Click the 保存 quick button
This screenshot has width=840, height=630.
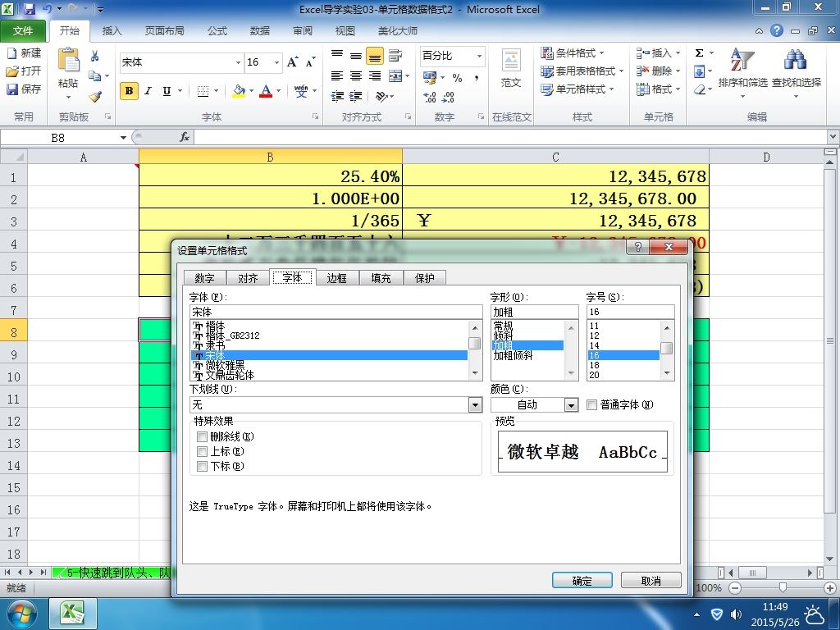coord(24,89)
